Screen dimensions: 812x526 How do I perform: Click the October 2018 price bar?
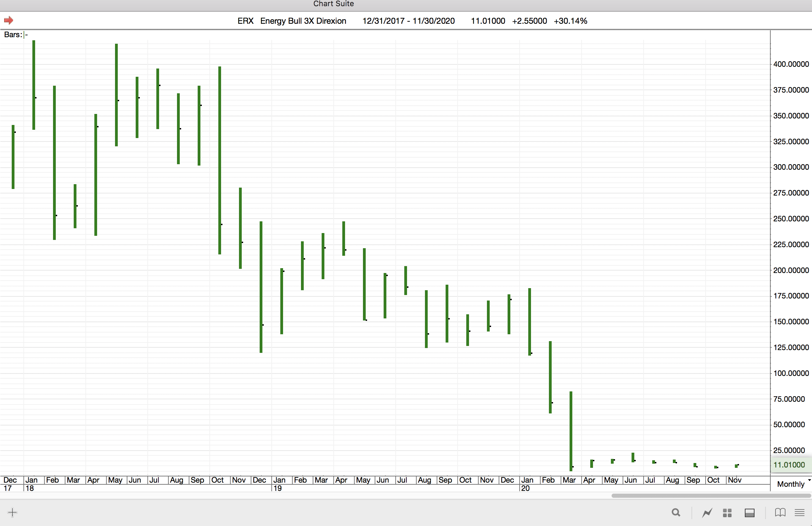coord(220,160)
